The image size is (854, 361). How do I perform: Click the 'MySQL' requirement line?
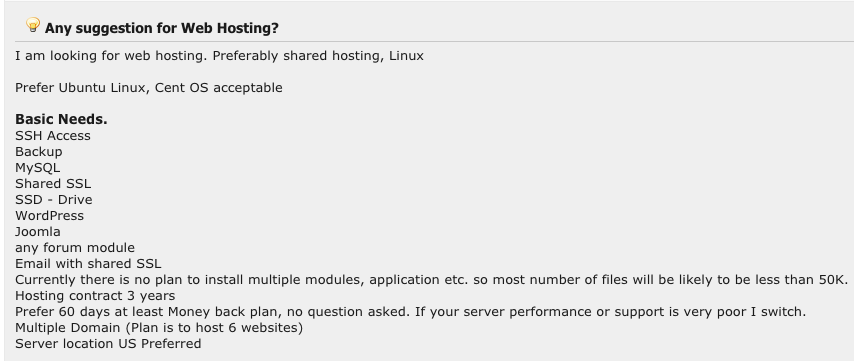38,168
